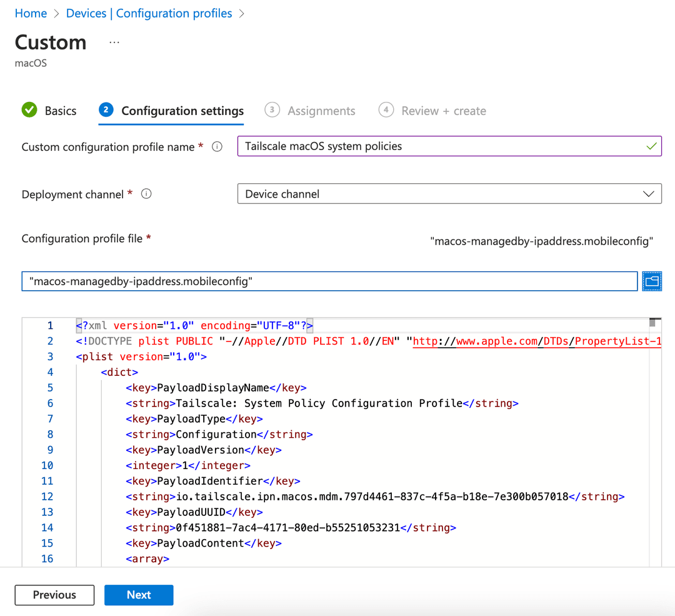Open the Assignments step
Viewport: 675px width, 616px height.
323,110
